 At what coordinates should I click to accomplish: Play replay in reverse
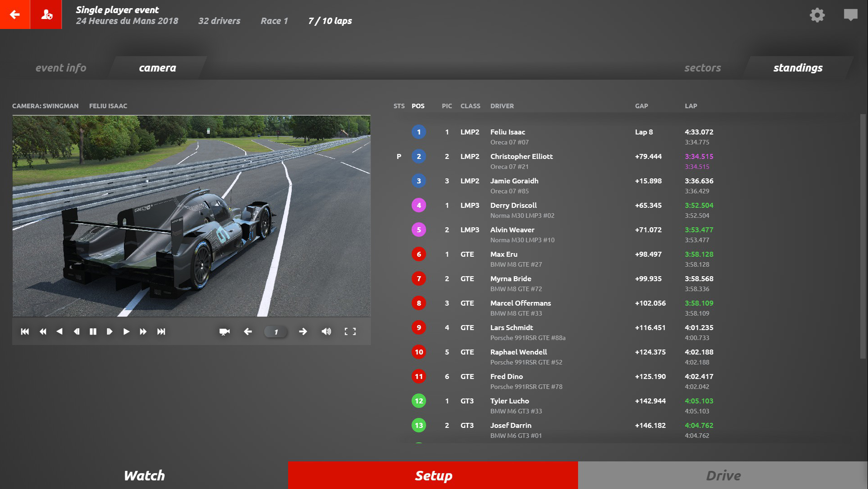[59, 331]
